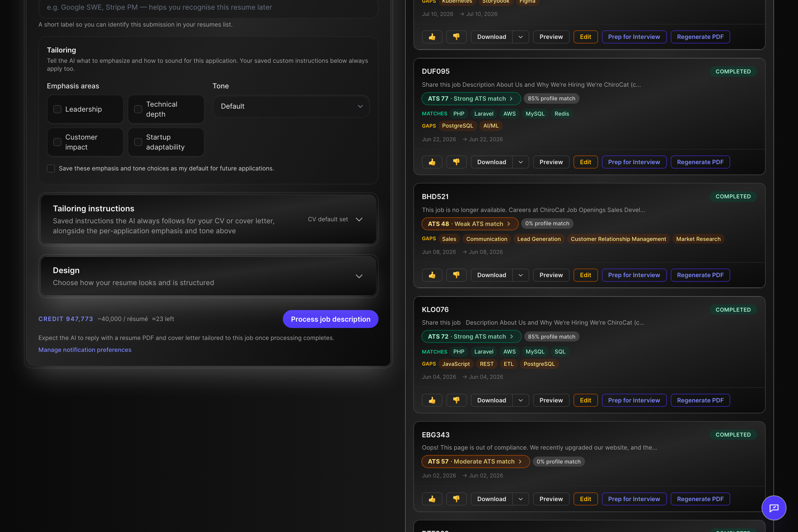Click the Customer Relationship Management gap tag
The height and width of the screenshot is (532, 798).
pos(618,239)
